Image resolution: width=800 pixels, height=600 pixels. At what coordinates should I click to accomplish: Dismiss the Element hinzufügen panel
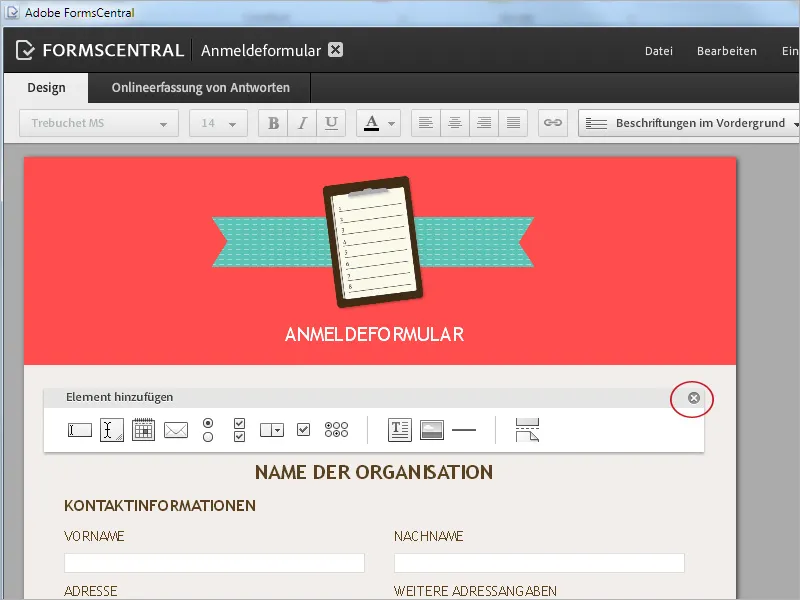click(692, 399)
